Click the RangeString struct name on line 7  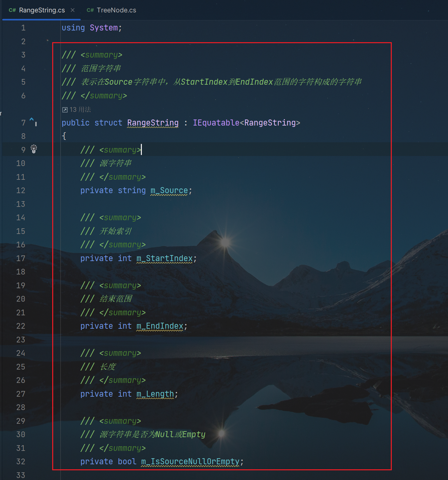tap(153, 123)
